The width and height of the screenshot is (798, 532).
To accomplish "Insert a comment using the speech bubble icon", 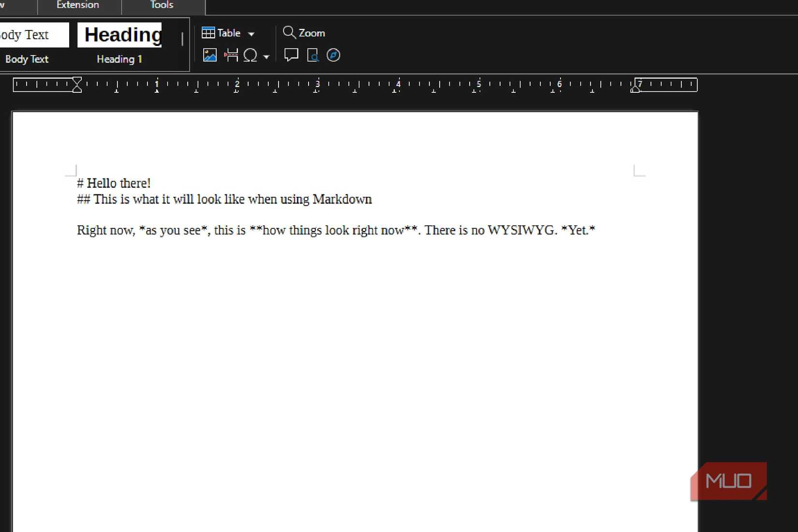I will (291, 55).
